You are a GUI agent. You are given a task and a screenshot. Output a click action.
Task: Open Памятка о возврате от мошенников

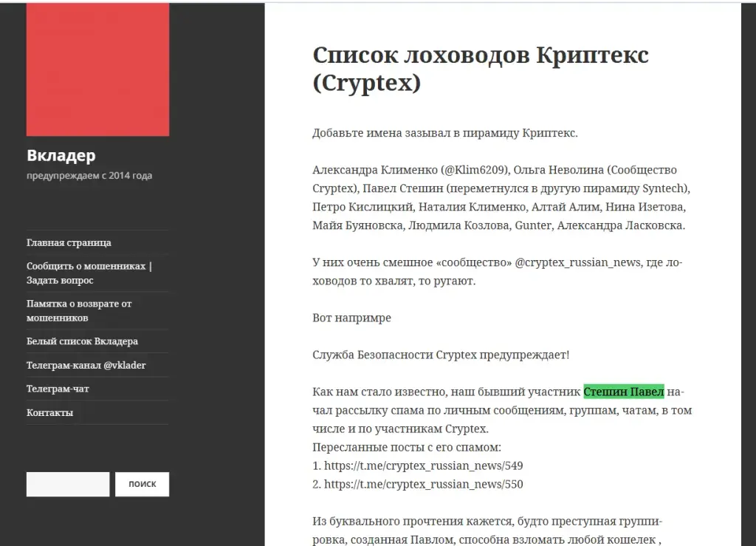(79, 310)
